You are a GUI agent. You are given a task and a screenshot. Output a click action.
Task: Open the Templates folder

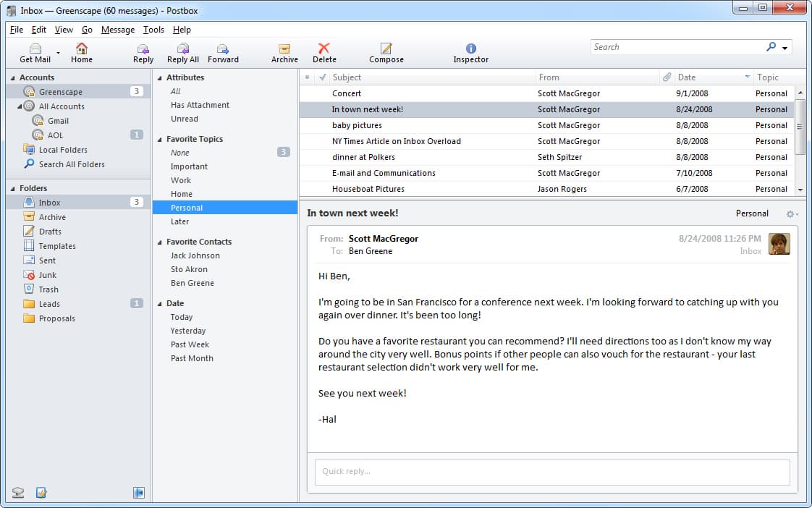(77, 246)
